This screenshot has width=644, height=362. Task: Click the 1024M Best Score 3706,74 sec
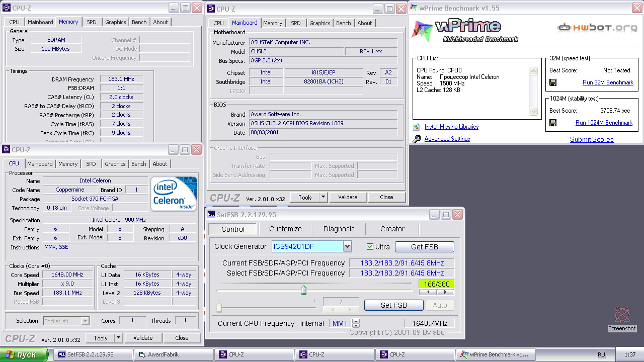click(615, 111)
